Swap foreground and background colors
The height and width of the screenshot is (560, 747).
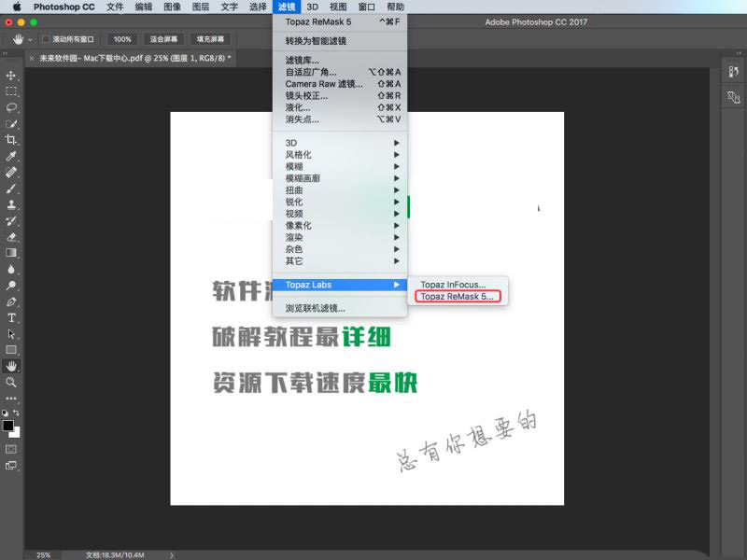pyautogui.click(x=17, y=413)
